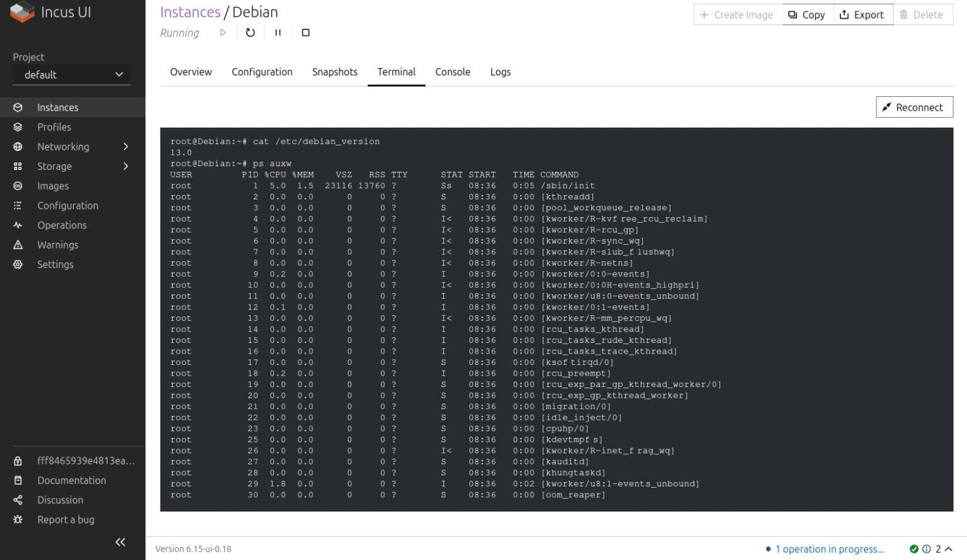Open the Profiles section
Screen dimensions: 967x560
click(54, 126)
